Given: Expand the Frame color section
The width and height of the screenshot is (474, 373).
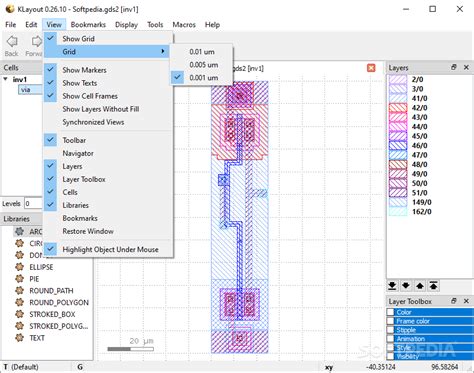Looking at the screenshot, I should pyautogui.click(x=391, y=321).
